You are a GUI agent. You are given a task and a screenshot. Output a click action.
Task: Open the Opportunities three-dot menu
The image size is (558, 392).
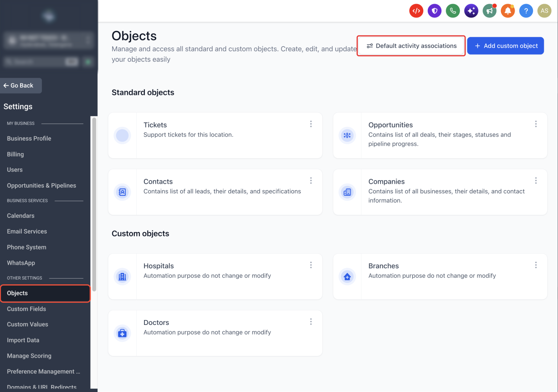pos(536,124)
